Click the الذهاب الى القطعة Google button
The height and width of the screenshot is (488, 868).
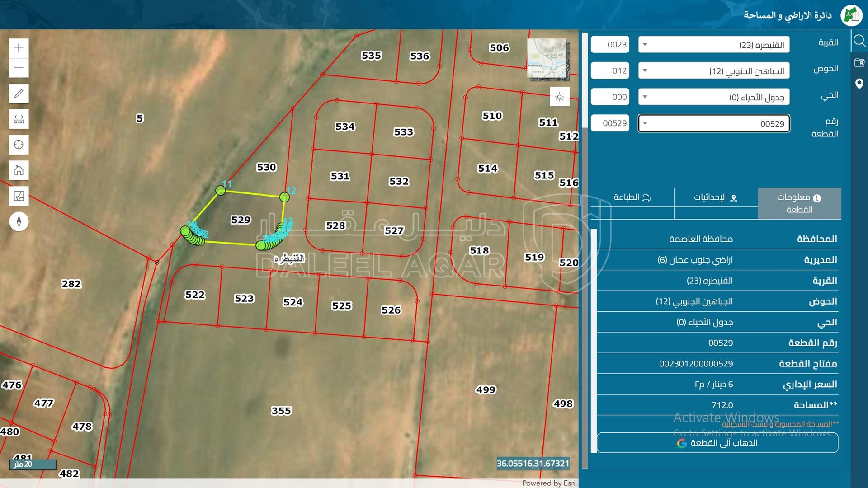[x=717, y=443]
